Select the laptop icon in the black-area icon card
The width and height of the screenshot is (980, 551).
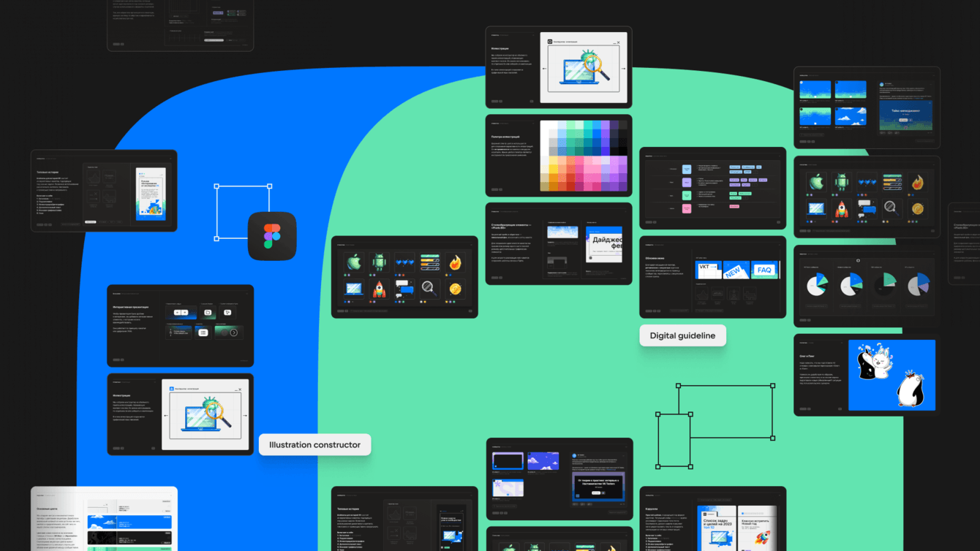pyautogui.click(x=816, y=209)
